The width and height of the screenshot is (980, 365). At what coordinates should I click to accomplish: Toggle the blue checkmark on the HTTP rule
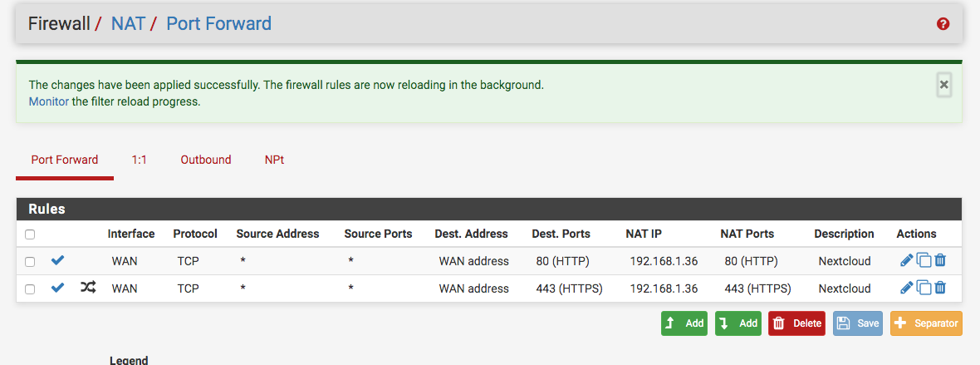tap(57, 260)
